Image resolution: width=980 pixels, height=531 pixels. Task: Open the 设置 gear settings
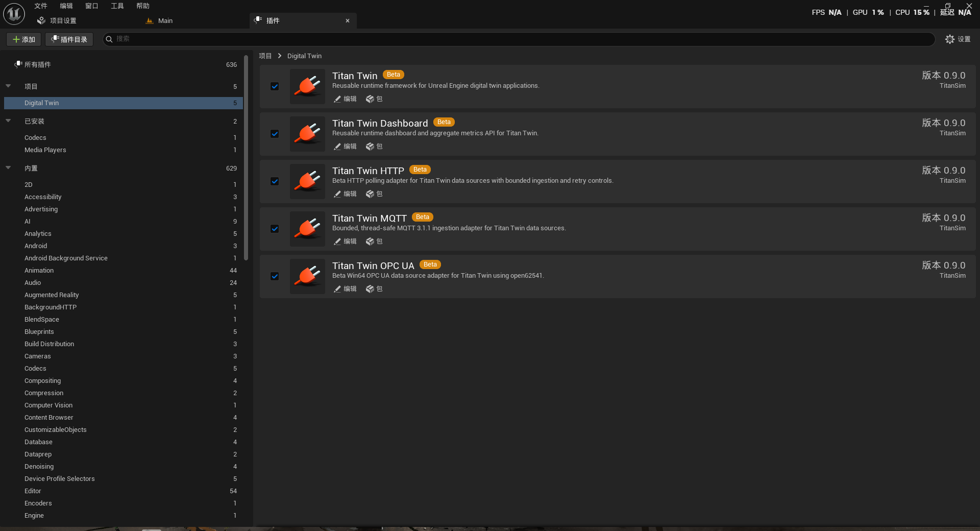point(958,39)
